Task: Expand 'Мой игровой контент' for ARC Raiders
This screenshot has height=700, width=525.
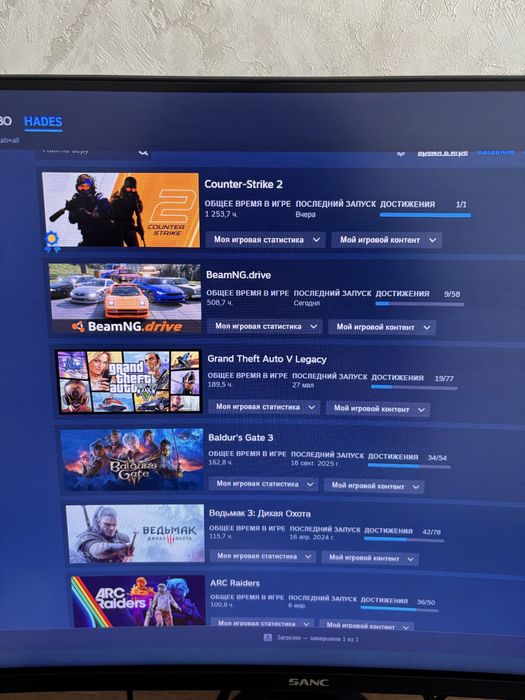Action: pyautogui.click(x=367, y=625)
